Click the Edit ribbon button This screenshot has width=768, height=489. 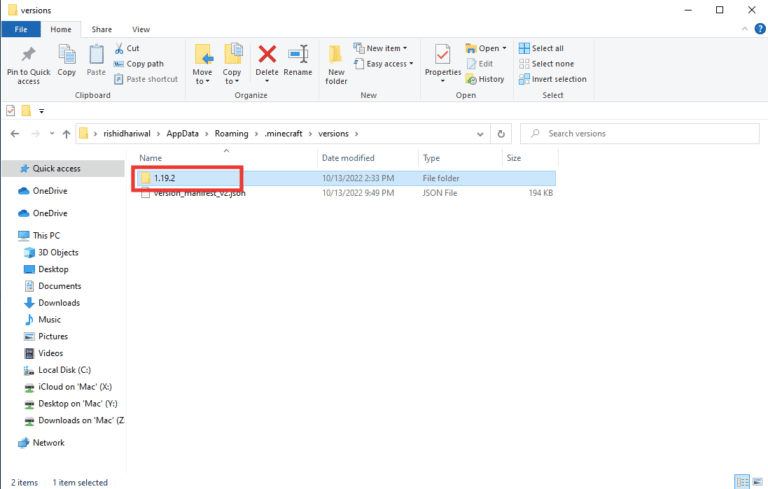480,64
